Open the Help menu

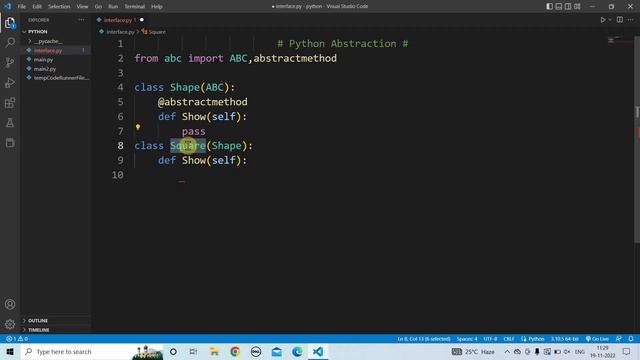[157, 6]
